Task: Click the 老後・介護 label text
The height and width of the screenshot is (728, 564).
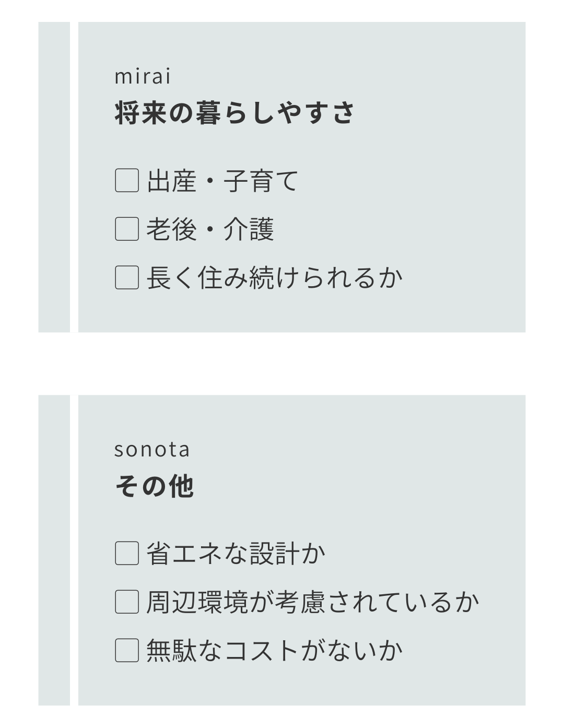Action: [x=210, y=229]
